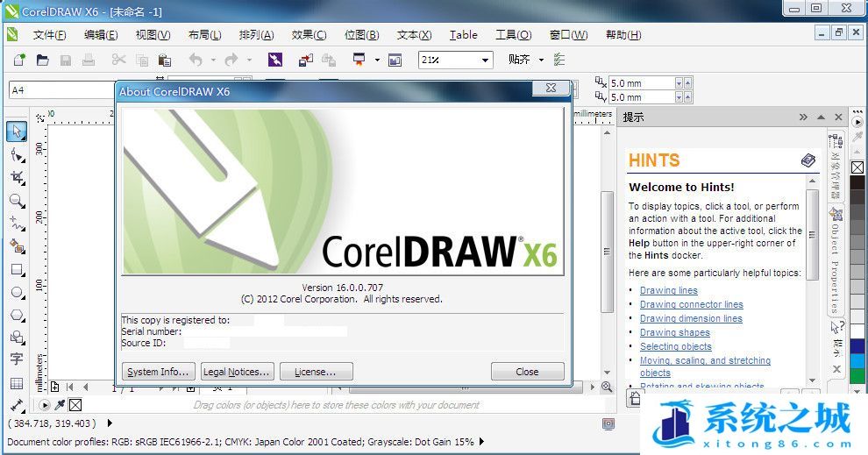Click the System Info button
The image size is (868, 455).
[159, 372]
